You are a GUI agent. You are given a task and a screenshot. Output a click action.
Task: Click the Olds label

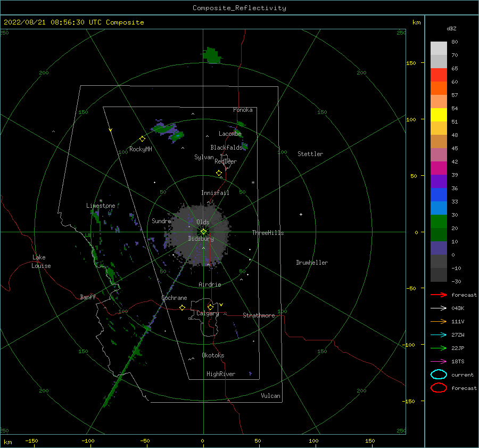[203, 222]
